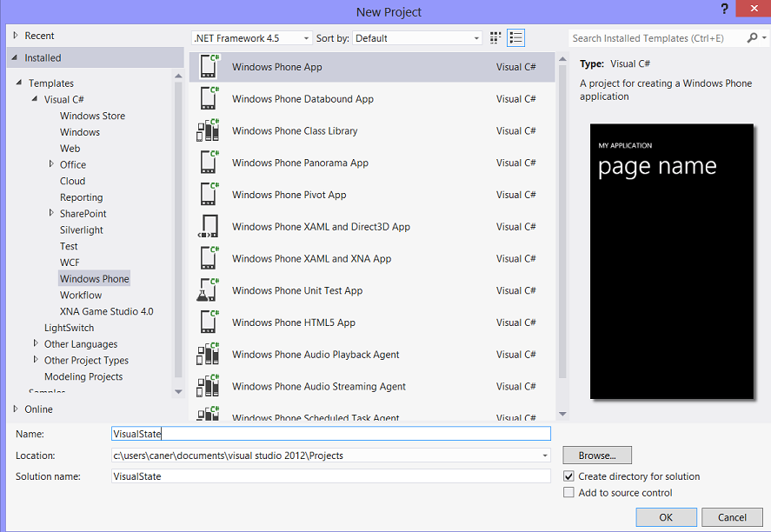Click the Windows Phone App template icon
This screenshot has width=771, height=532.
209,67
